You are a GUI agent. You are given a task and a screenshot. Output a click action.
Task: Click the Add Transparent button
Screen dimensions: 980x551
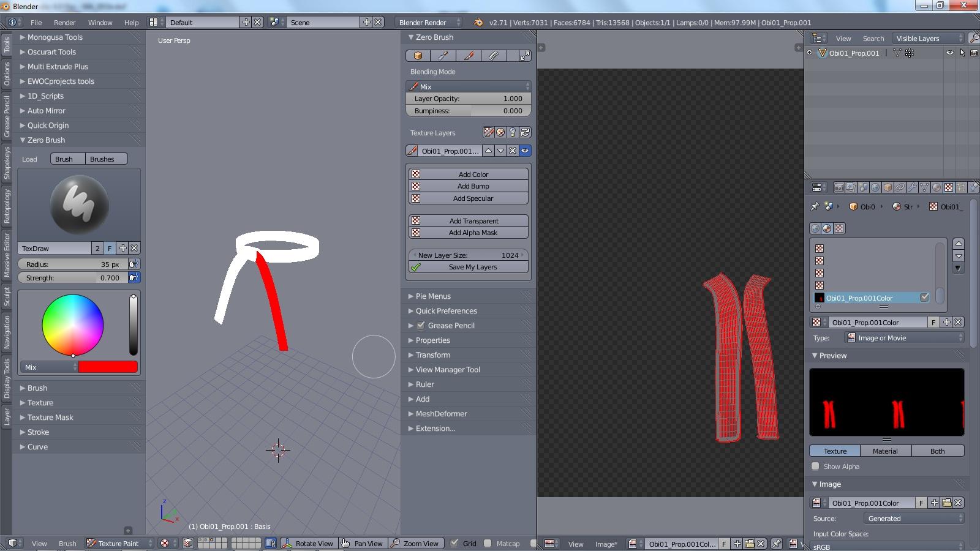469,221
